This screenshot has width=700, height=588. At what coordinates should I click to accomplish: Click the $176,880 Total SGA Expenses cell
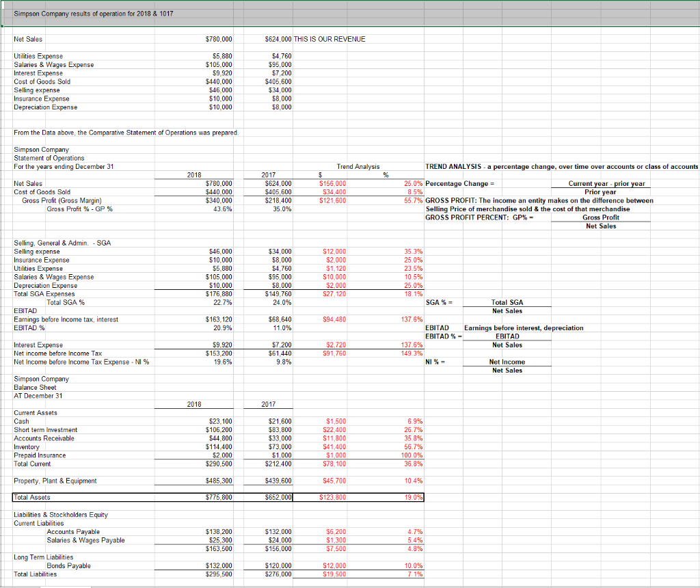219,294
